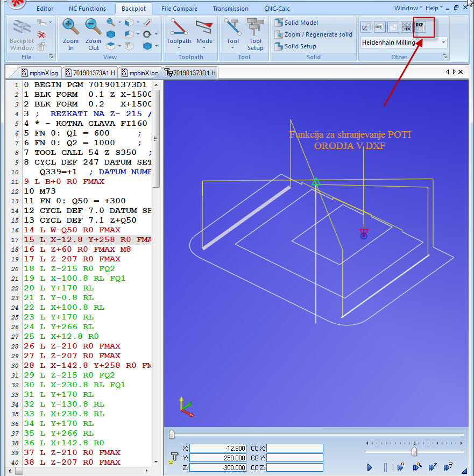Click the rotate view circular-arrow icon

tap(147, 34)
